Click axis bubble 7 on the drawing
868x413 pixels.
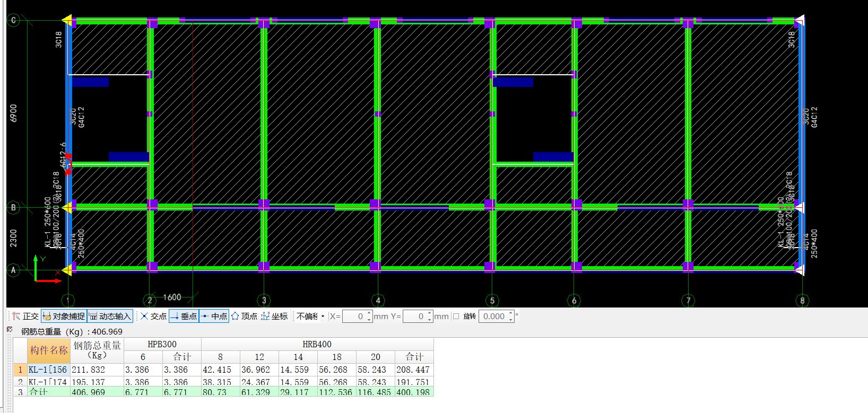coord(688,301)
